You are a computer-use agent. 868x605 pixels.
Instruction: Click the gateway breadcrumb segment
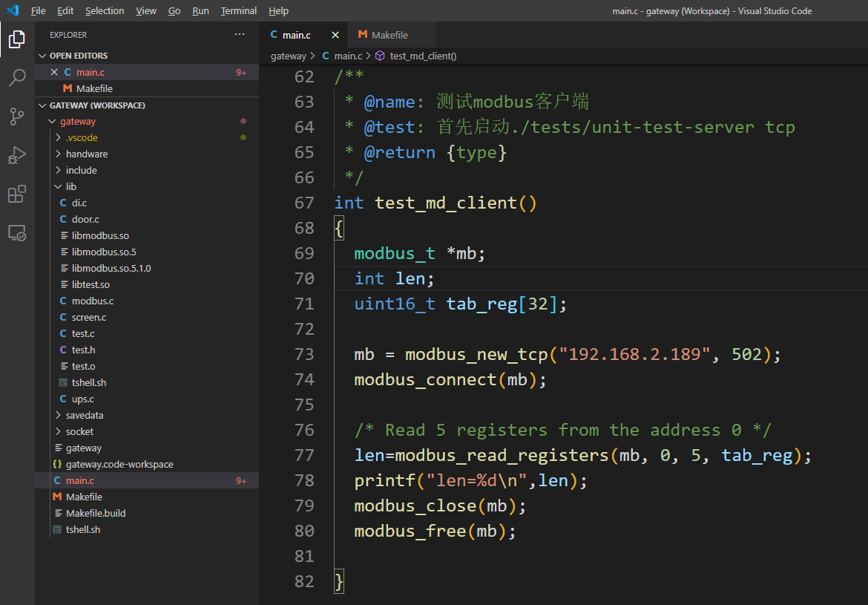(288, 56)
